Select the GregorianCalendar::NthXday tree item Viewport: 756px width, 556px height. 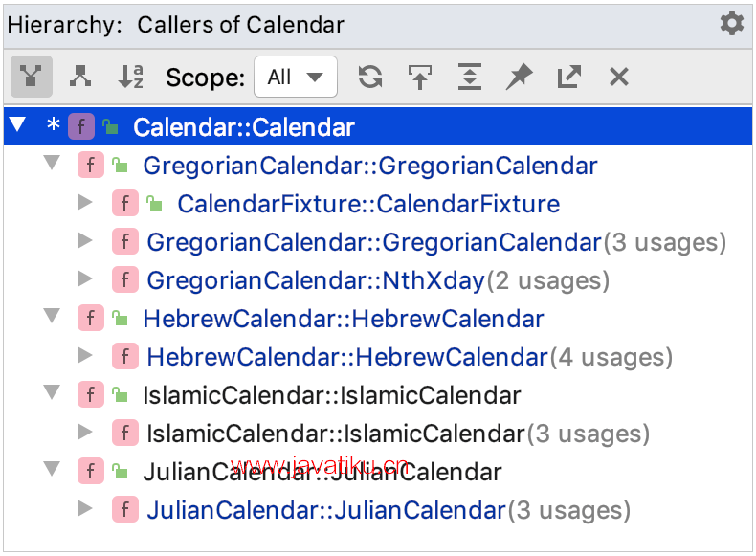coord(316,280)
